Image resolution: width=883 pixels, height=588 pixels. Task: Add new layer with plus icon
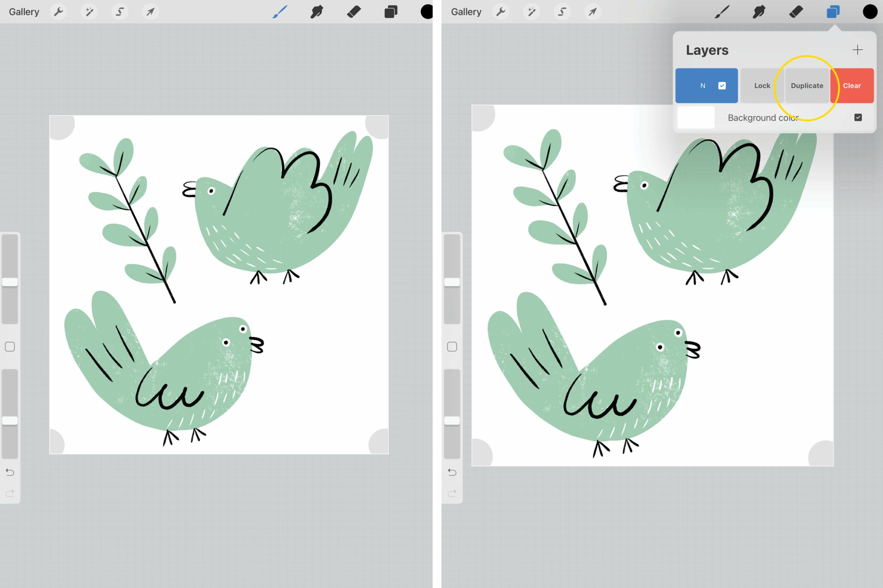[x=857, y=50]
